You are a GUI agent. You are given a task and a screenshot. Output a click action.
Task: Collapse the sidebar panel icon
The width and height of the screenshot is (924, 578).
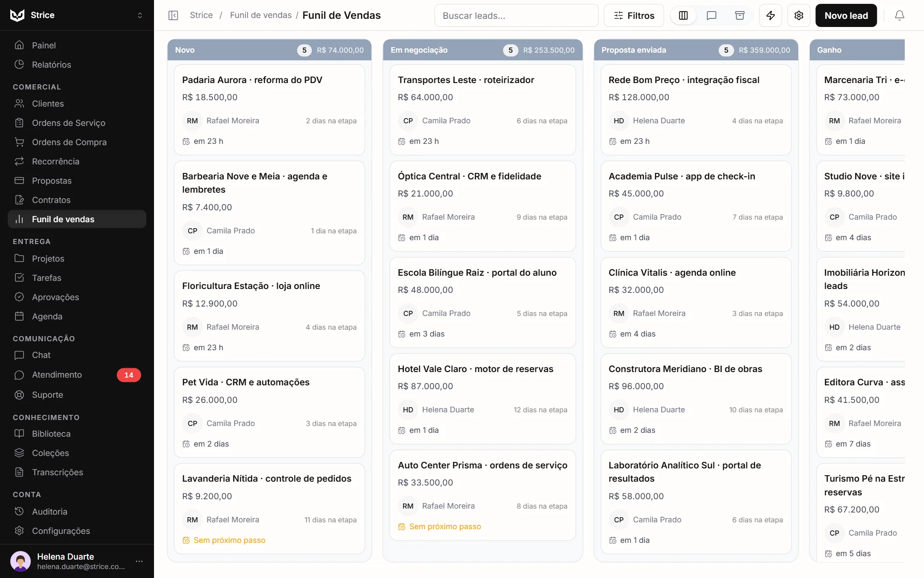173,15
